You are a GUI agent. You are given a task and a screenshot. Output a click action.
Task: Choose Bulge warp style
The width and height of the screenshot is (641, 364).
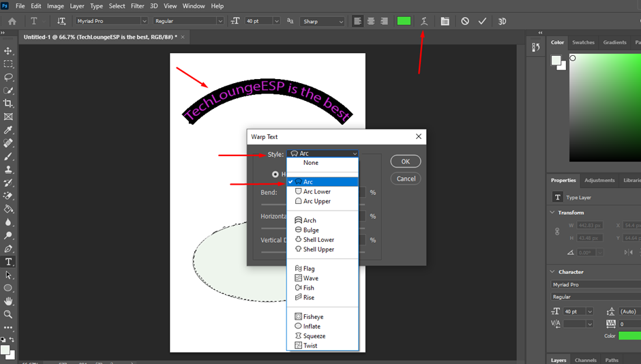(x=323, y=230)
